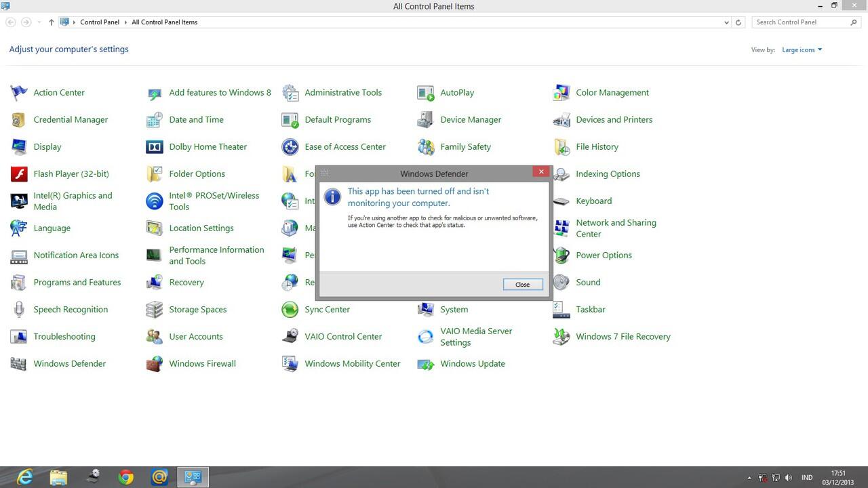This screenshot has height=488, width=868.
Task: Open Indexing Options link
Action: (x=608, y=174)
